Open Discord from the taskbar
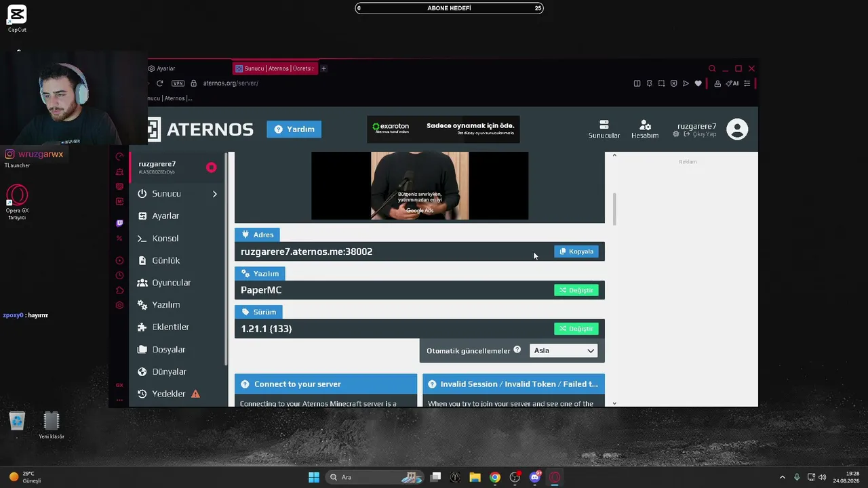The height and width of the screenshot is (488, 868). point(535,477)
